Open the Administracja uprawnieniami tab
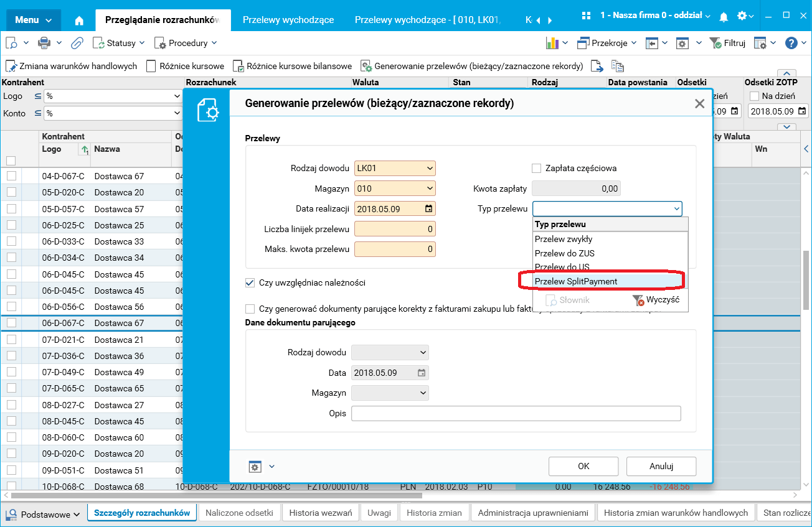Image resolution: width=812 pixels, height=527 pixels. pyautogui.click(x=534, y=513)
